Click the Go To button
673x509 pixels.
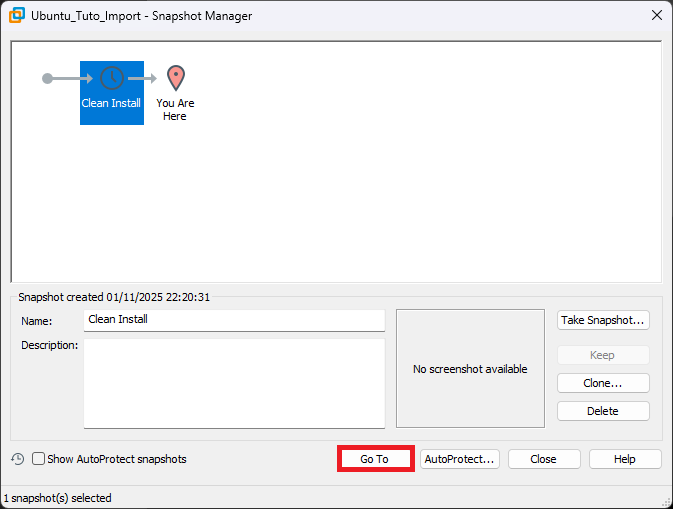point(375,459)
